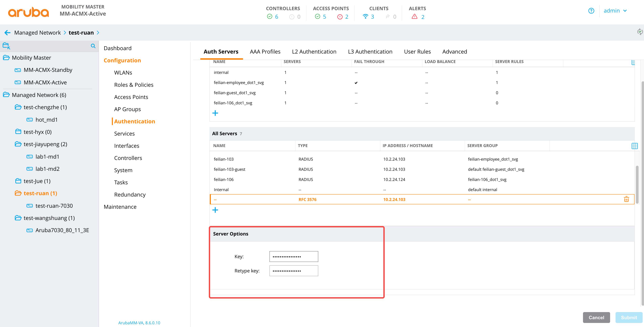Viewport: 644px width, 327px height.
Task: Sort All Servers by IP ADDRESS / HOSTNAME
Action: pyautogui.click(x=408, y=146)
